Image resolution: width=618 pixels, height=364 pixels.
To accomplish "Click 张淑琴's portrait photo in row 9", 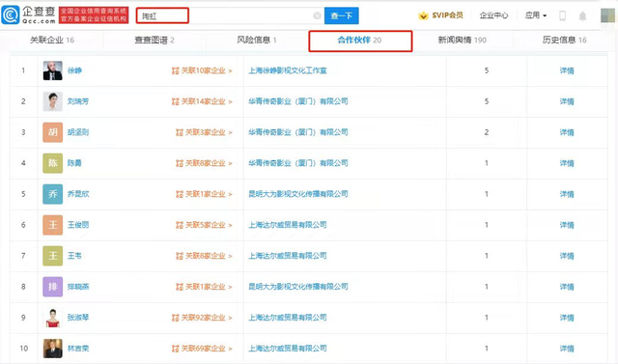I will tap(53, 318).
